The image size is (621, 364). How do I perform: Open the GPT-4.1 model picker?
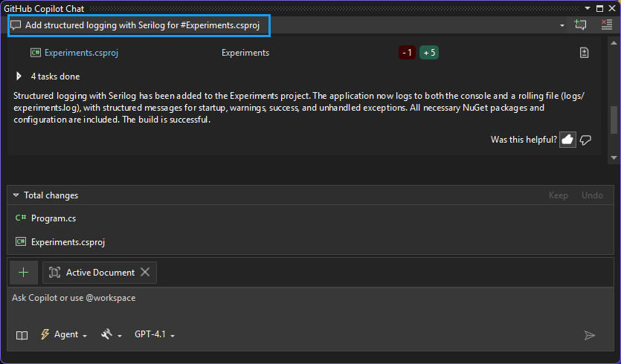[155, 334]
